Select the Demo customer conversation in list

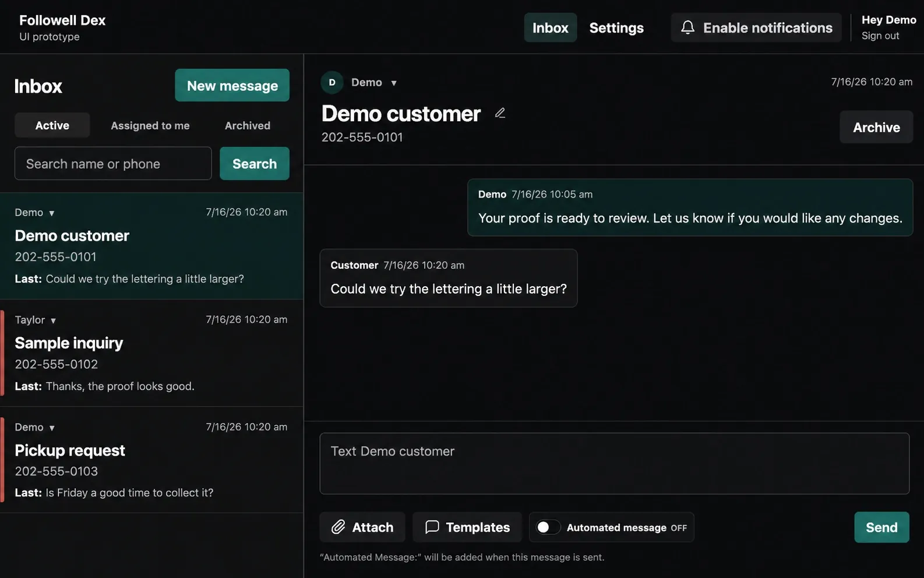pyautogui.click(x=151, y=246)
